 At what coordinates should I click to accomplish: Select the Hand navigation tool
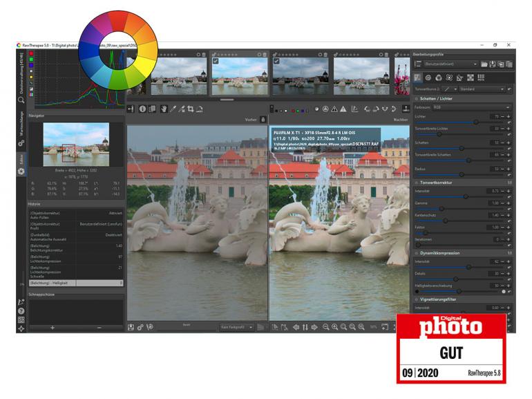[x=164, y=109]
